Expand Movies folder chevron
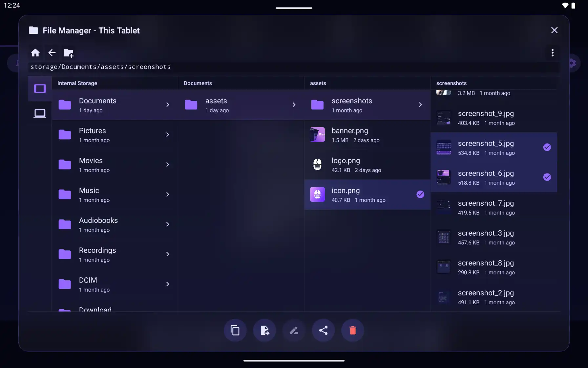Screen dimensions: 588x368 tap(168, 165)
